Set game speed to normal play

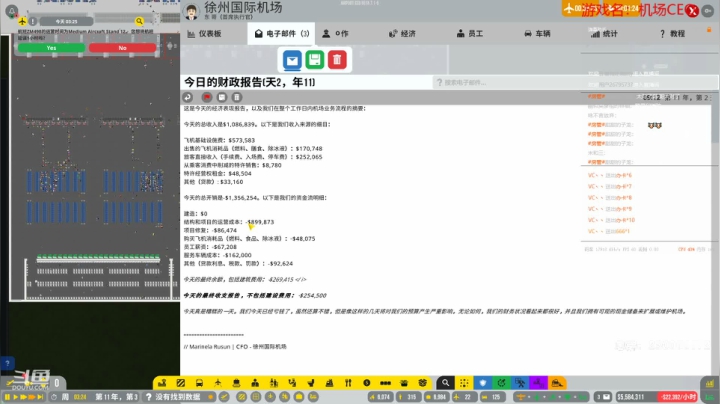(15, 397)
